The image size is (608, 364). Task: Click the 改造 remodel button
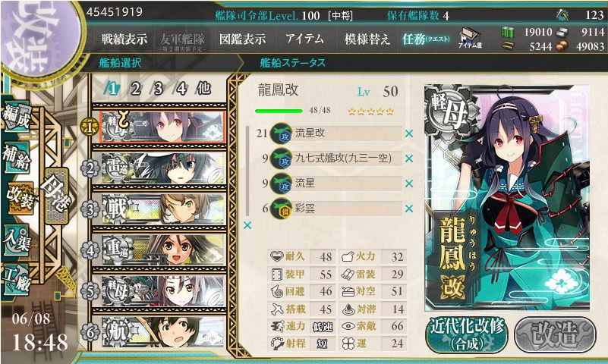tap(556, 334)
